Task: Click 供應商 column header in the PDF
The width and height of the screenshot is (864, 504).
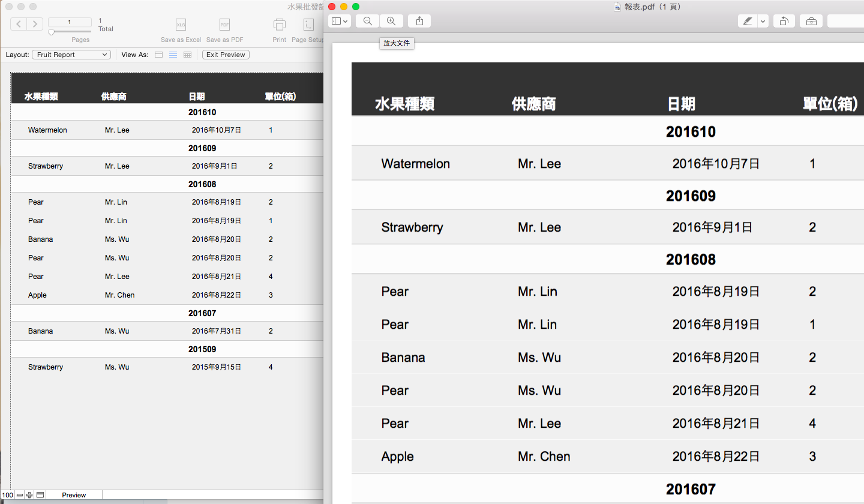Action: pos(534,104)
